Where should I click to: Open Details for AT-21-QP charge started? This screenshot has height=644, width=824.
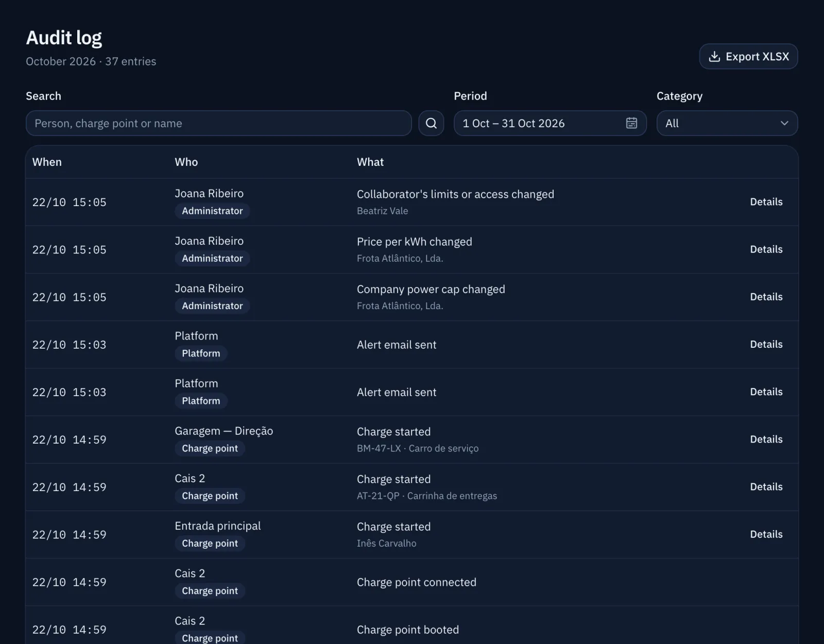(x=766, y=487)
